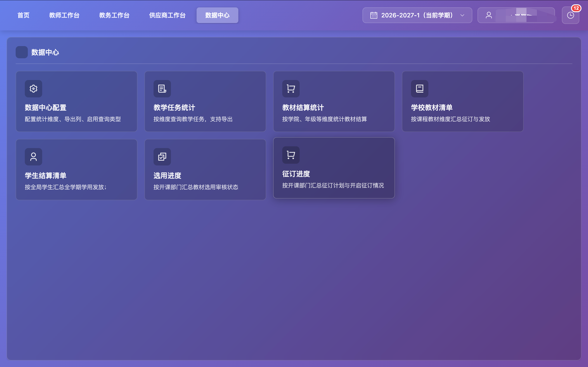Click the square icon beside 数据中心 heading

click(x=22, y=52)
